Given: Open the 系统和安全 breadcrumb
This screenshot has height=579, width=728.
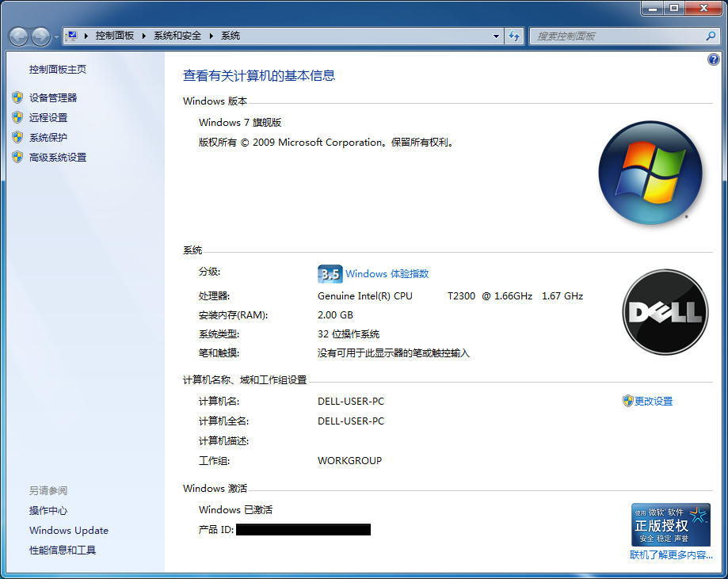Looking at the screenshot, I should point(177,36).
